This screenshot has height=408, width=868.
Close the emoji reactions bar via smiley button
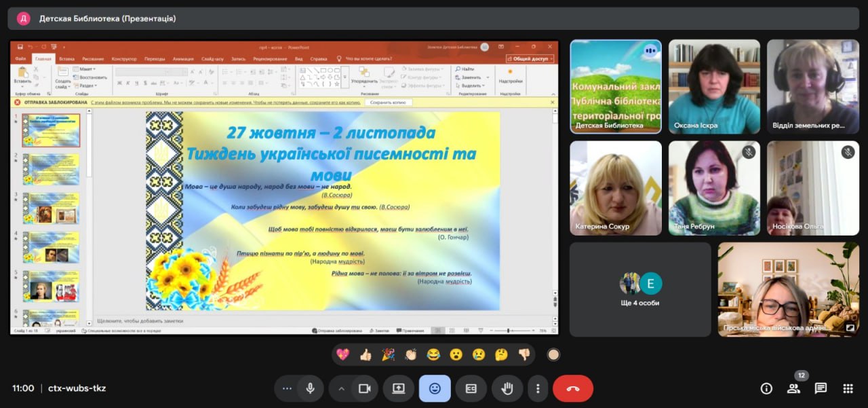[x=435, y=388]
